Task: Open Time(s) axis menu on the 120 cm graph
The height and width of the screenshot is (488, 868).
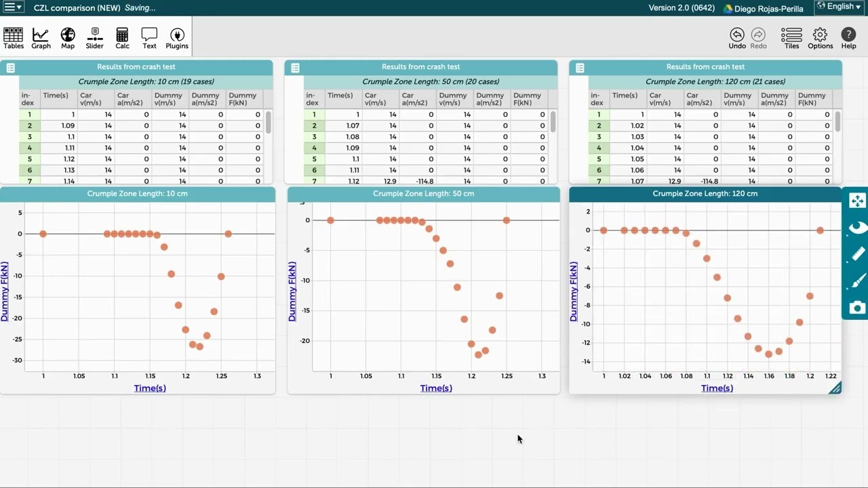Action: [717, 388]
